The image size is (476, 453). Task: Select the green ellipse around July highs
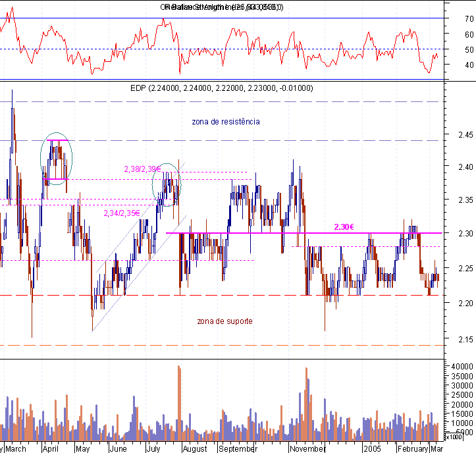[x=167, y=185]
